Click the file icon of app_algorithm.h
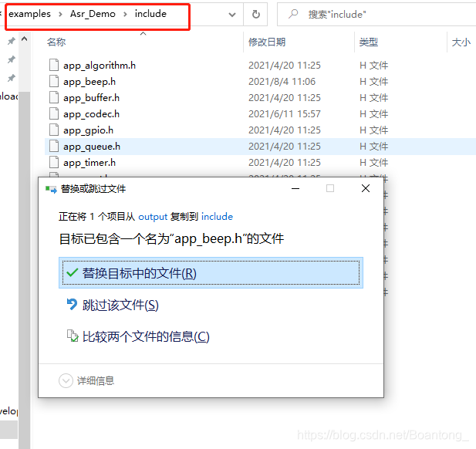The height and width of the screenshot is (449, 476). click(54, 65)
